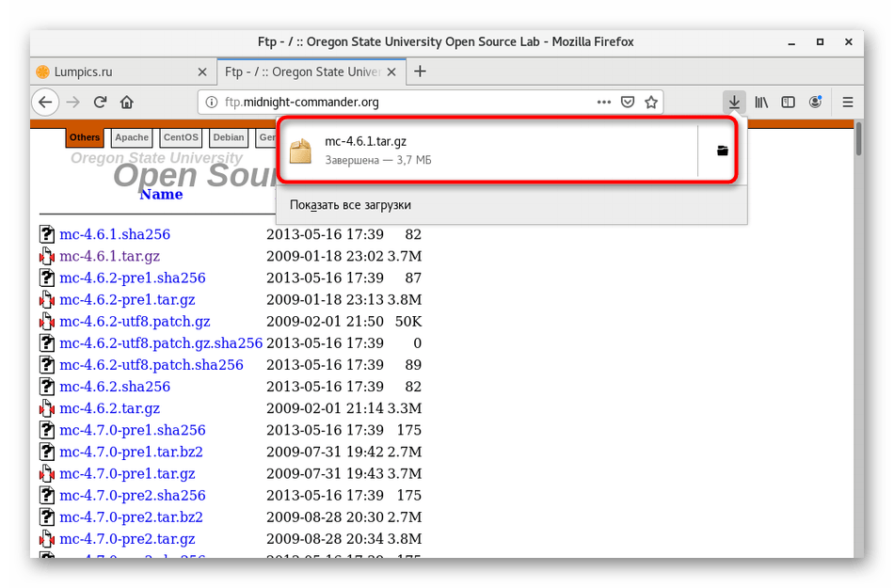Viewport: 894px width, 588px height.
Task: Open the Library bookshelf icon
Action: pyautogui.click(x=761, y=102)
